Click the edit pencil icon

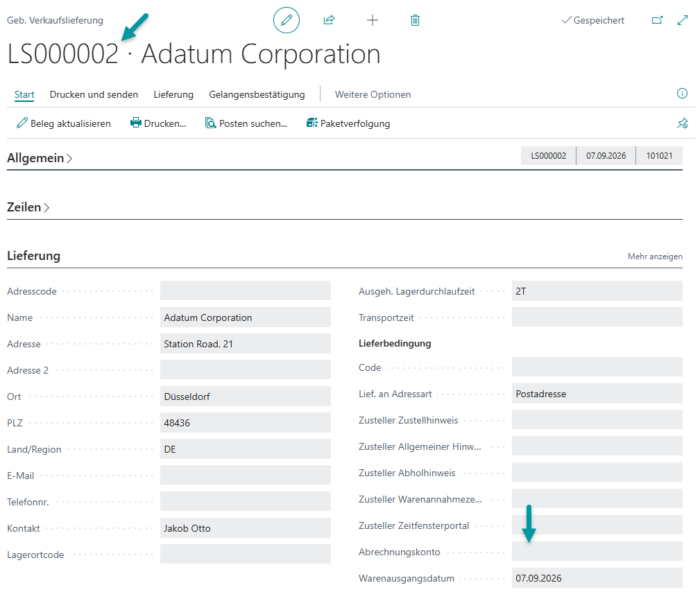click(x=286, y=20)
